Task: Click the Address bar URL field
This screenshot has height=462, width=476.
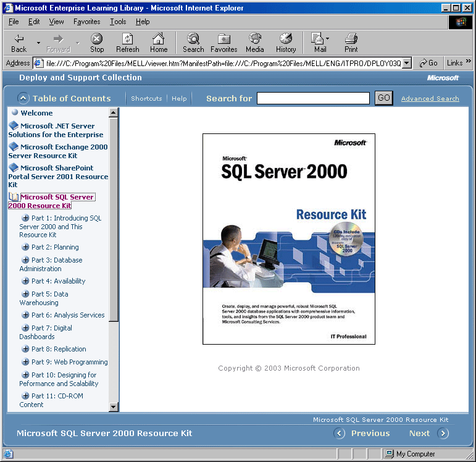Action: [223, 63]
